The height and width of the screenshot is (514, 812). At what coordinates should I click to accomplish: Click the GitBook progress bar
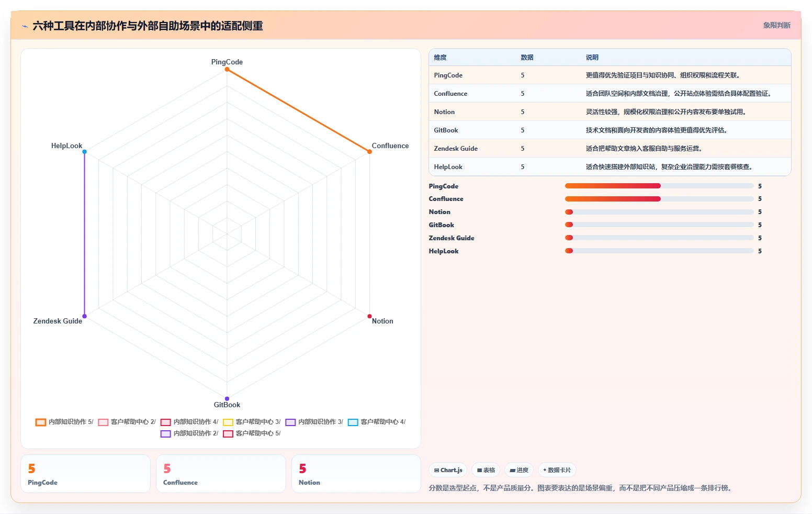tap(659, 225)
